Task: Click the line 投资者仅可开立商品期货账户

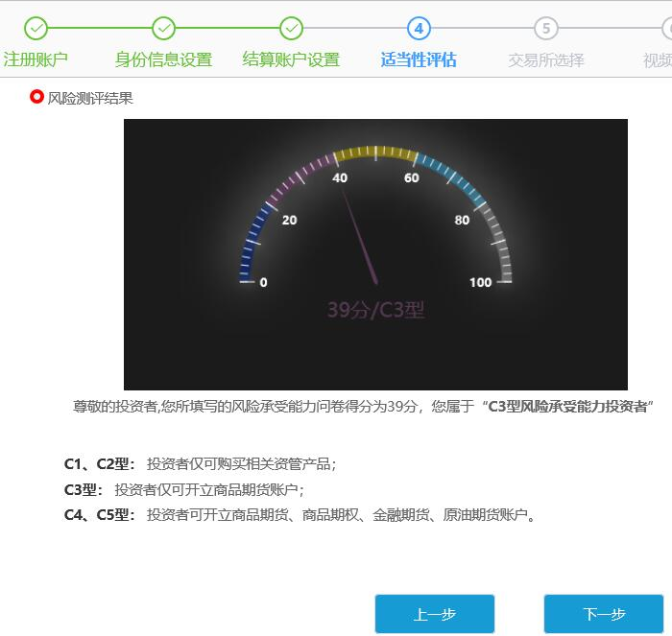Action: tap(209, 489)
